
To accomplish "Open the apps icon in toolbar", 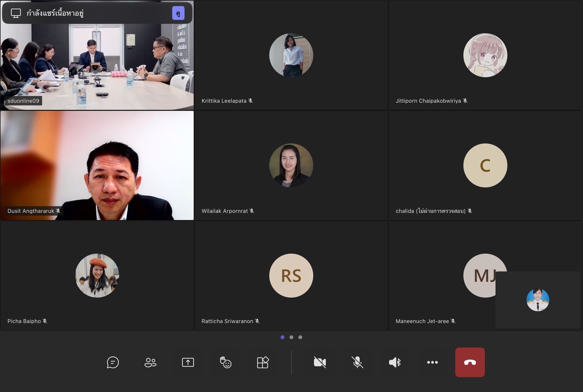I will (x=263, y=362).
